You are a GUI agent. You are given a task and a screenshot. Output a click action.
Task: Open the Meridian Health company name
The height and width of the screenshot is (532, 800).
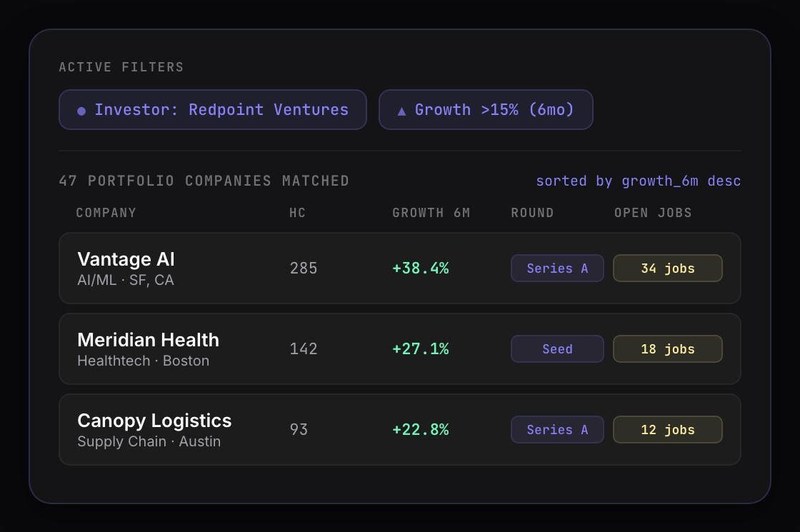[148, 340]
